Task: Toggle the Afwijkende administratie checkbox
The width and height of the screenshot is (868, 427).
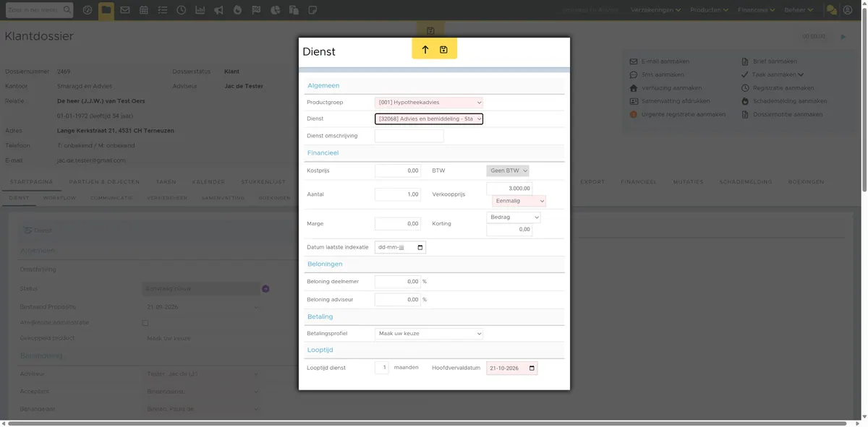Action: [x=145, y=323]
